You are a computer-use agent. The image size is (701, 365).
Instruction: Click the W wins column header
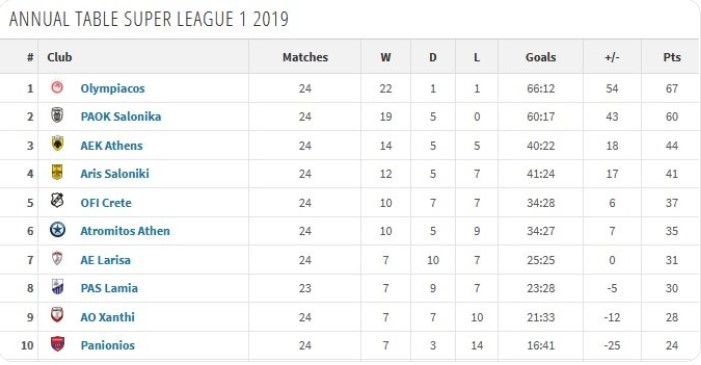[x=386, y=57]
